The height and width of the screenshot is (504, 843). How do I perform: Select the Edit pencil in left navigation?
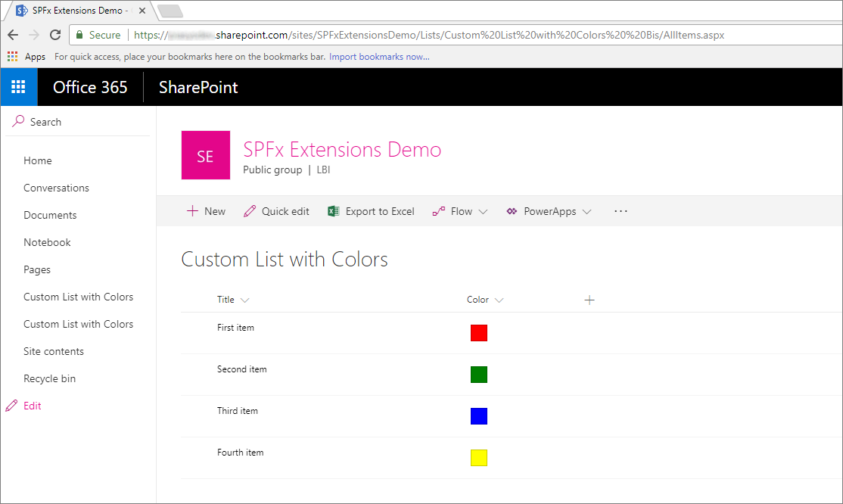click(x=11, y=405)
